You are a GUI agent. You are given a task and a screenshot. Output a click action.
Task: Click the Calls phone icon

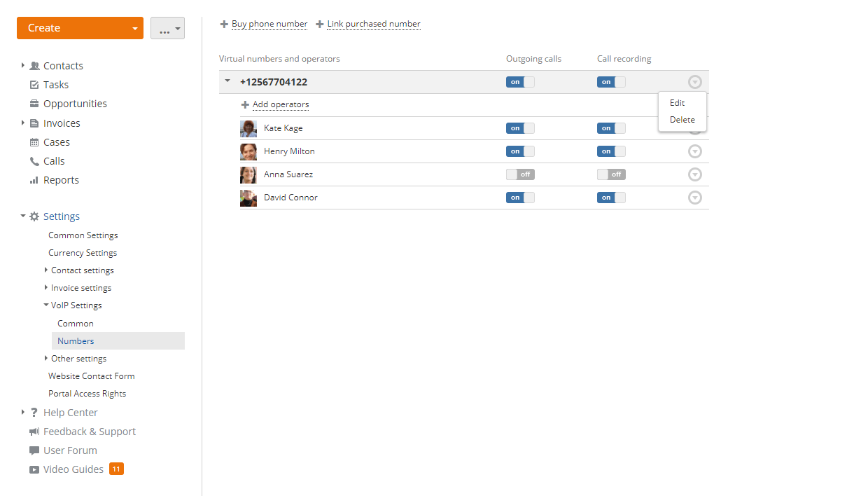pos(34,161)
